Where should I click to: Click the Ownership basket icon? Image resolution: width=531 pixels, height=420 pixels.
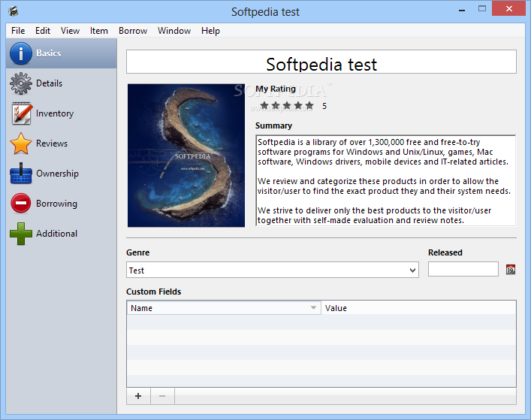click(x=21, y=174)
